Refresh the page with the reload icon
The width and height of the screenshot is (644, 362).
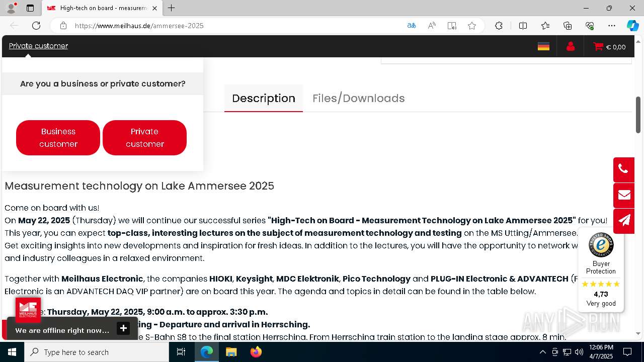[x=36, y=26]
